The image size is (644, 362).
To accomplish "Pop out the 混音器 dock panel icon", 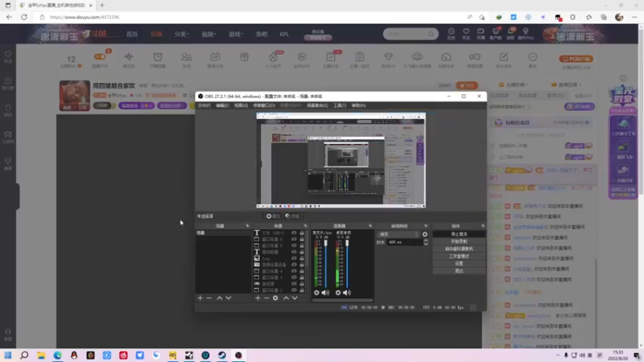I will 370,226.
